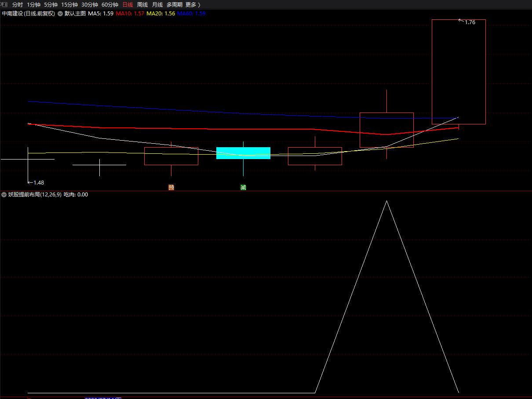
Task: Click the green 减 holdings-reduction marker icon
Action: [243, 188]
